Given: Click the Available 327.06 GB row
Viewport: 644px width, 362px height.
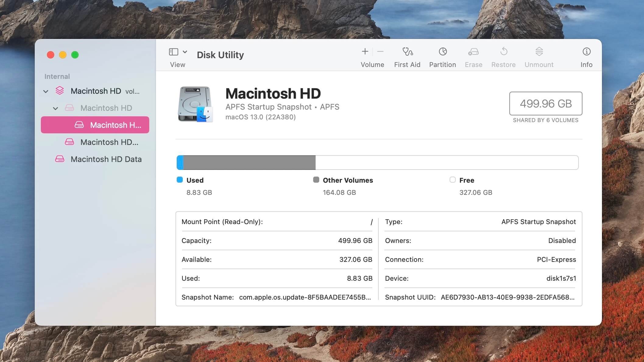Looking at the screenshot, I should point(277,259).
